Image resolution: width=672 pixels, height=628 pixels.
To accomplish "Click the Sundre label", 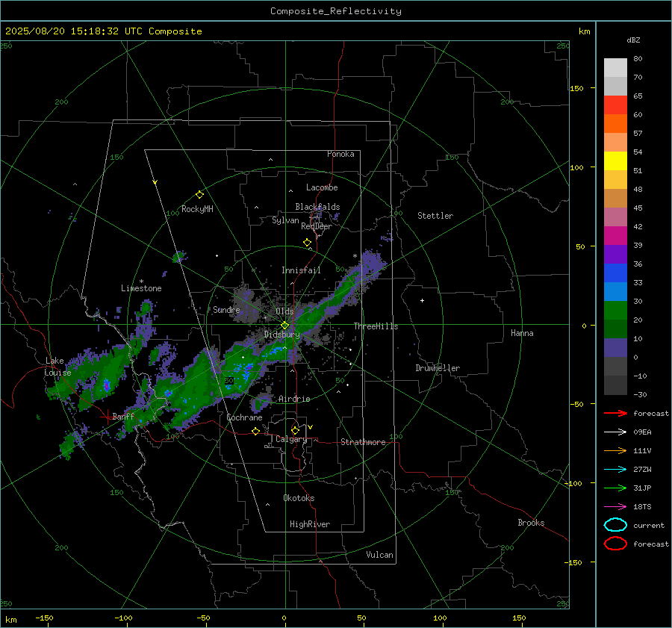I will (226, 309).
